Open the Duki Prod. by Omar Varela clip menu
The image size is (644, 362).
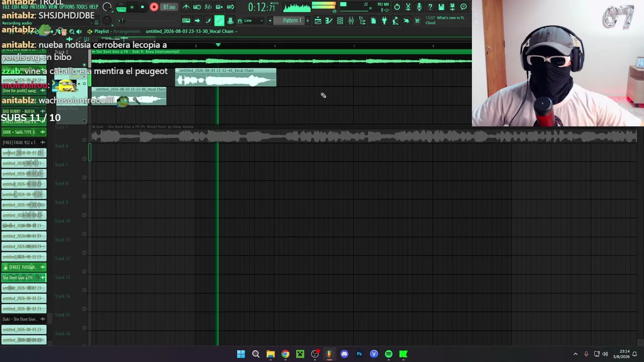(x=94, y=127)
